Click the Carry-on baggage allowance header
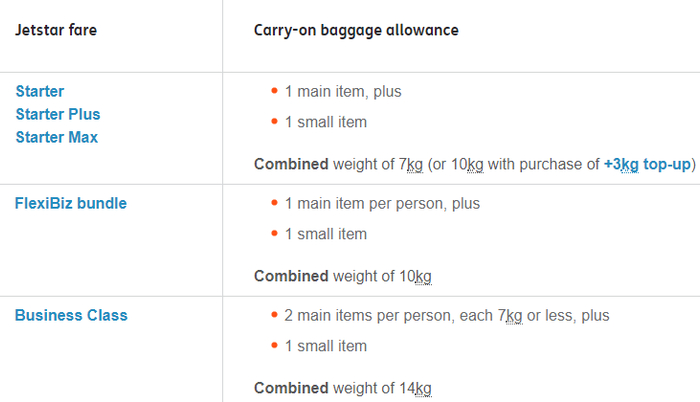The image size is (700, 402). [x=356, y=30]
